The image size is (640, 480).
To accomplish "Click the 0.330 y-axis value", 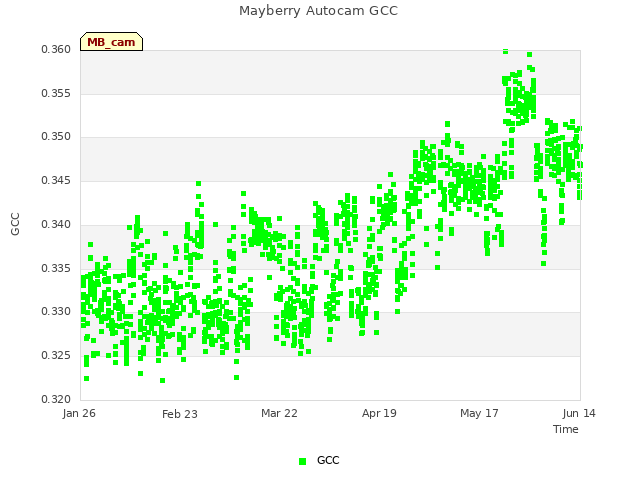I will coord(56,311).
